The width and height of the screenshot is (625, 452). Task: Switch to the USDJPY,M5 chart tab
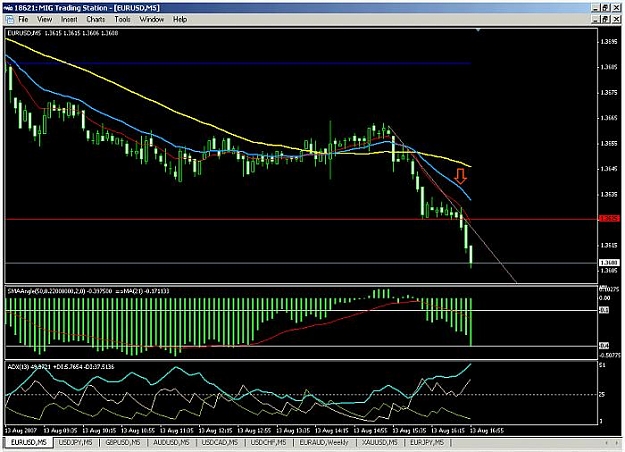click(x=75, y=442)
